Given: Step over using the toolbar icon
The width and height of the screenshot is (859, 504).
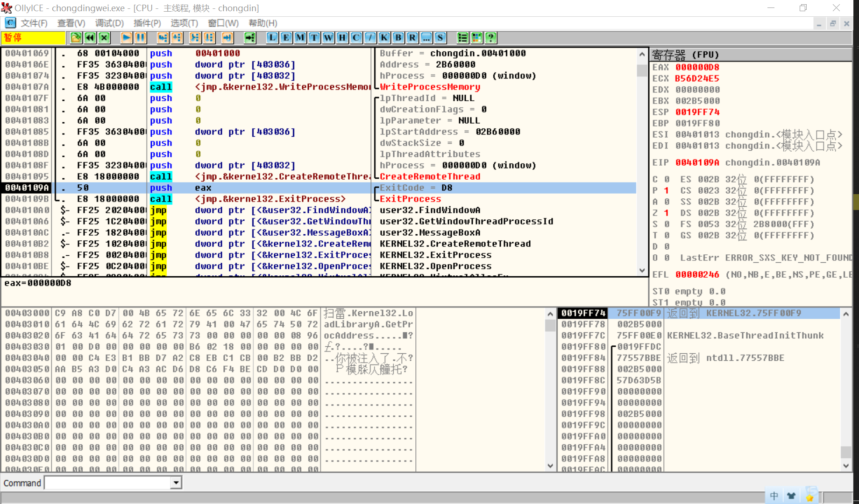Looking at the screenshot, I should coord(177,38).
